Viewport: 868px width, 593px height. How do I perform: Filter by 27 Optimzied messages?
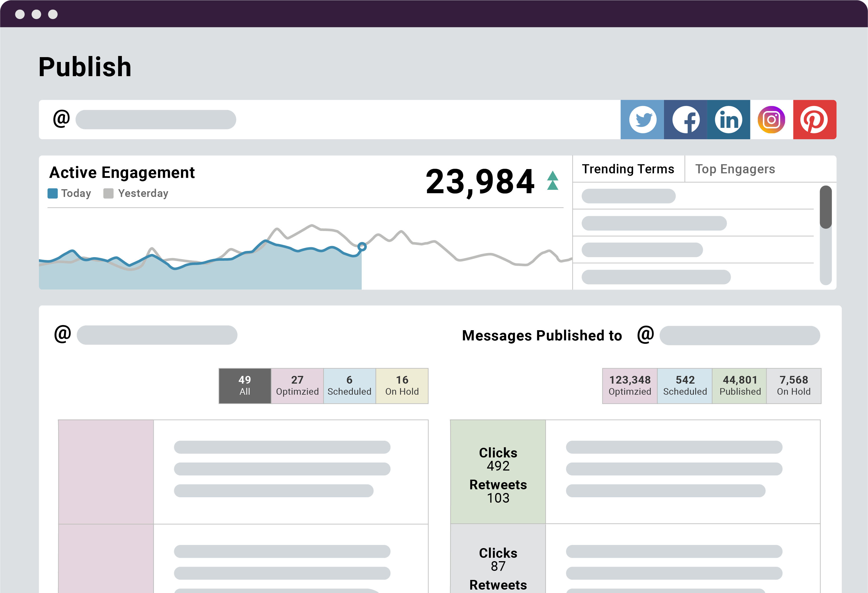click(x=297, y=386)
